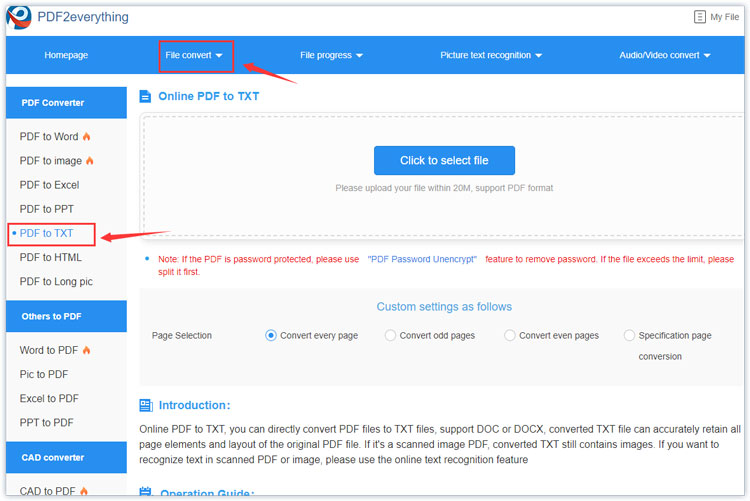Open the My File list icon

coord(699,17)
